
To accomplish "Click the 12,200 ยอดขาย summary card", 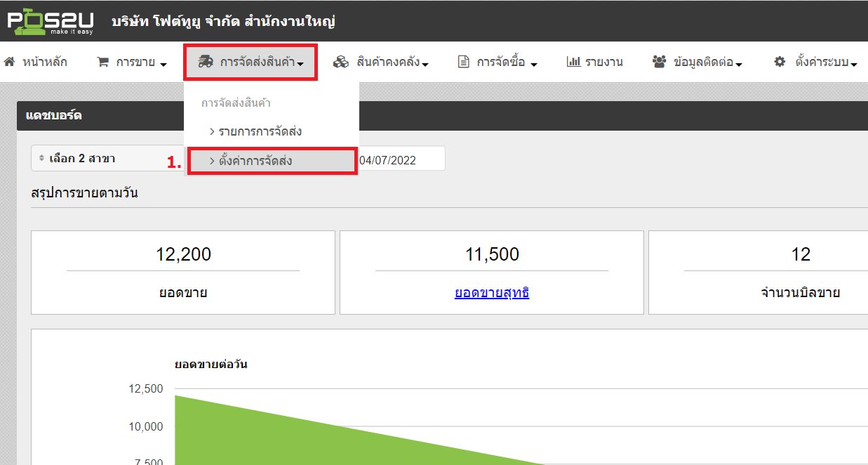I will click(183, 273).
